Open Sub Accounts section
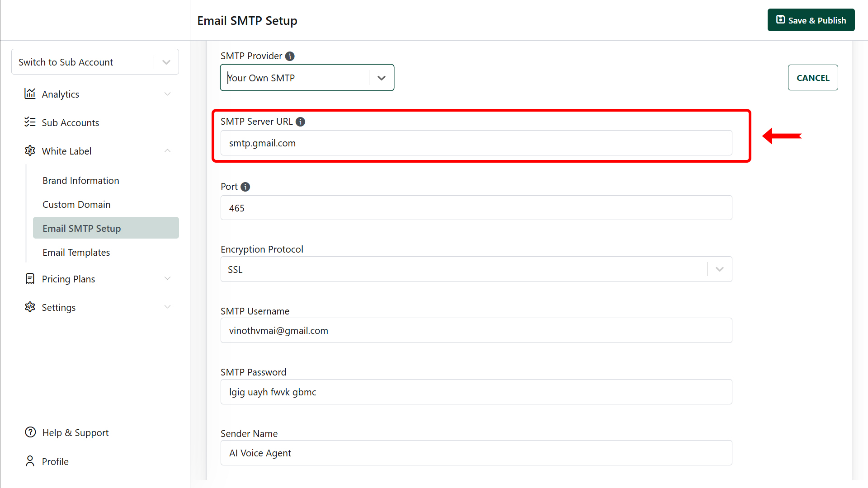The image size is (868, 488). point(71,122)
